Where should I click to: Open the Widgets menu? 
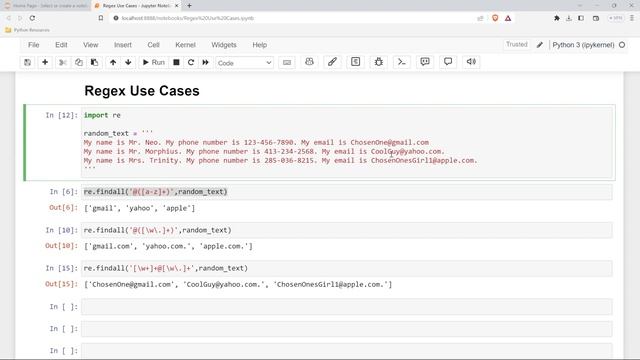tap(224, 45)
